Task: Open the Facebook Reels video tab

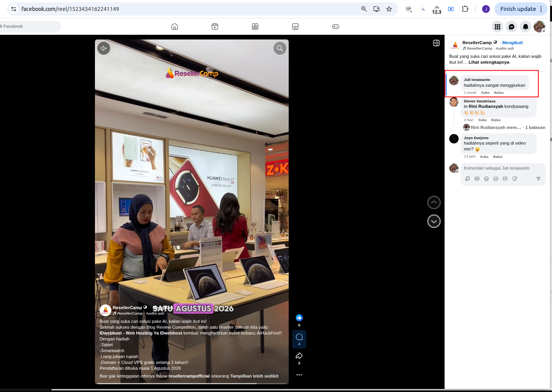Action: 215,27
